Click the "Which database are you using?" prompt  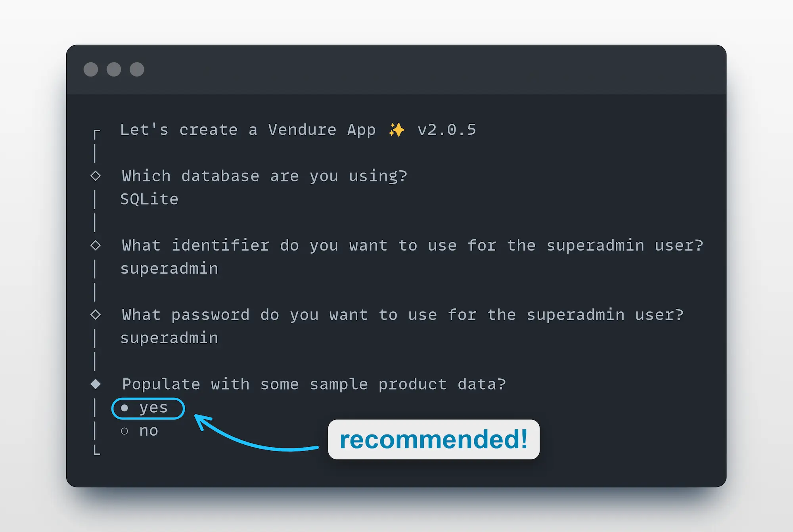click(264, 176)
